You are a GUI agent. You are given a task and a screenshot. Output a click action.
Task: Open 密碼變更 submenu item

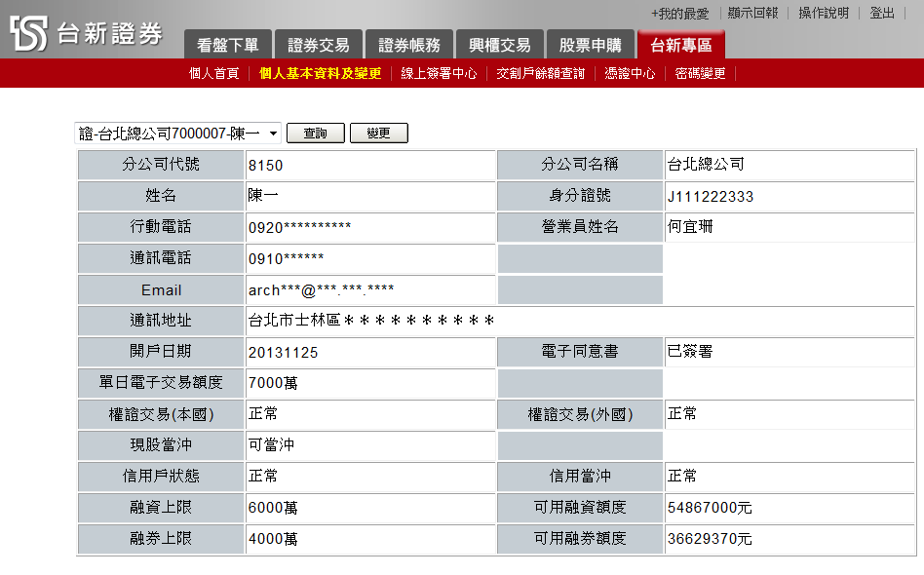(x=700, y=73)
